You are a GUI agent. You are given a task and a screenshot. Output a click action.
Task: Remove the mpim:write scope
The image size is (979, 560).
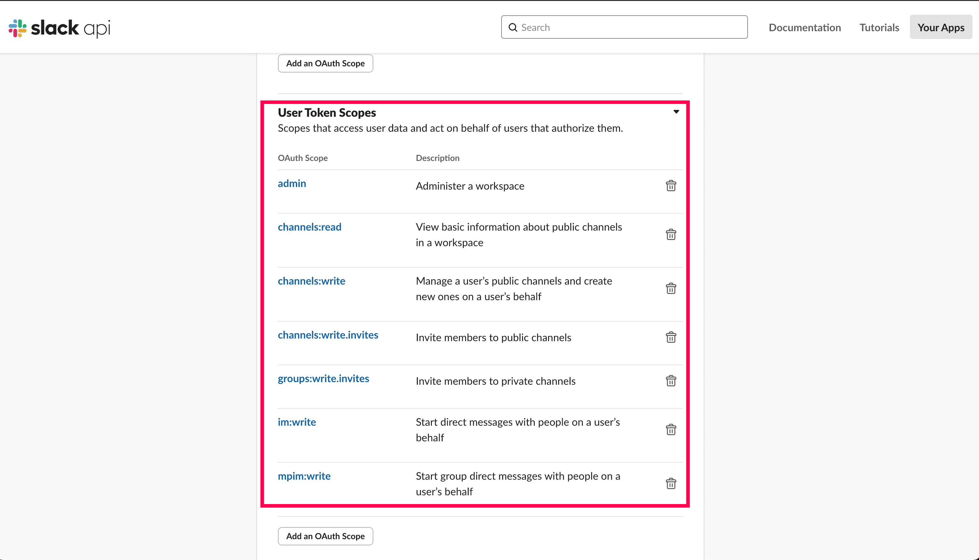click(671, 484)
